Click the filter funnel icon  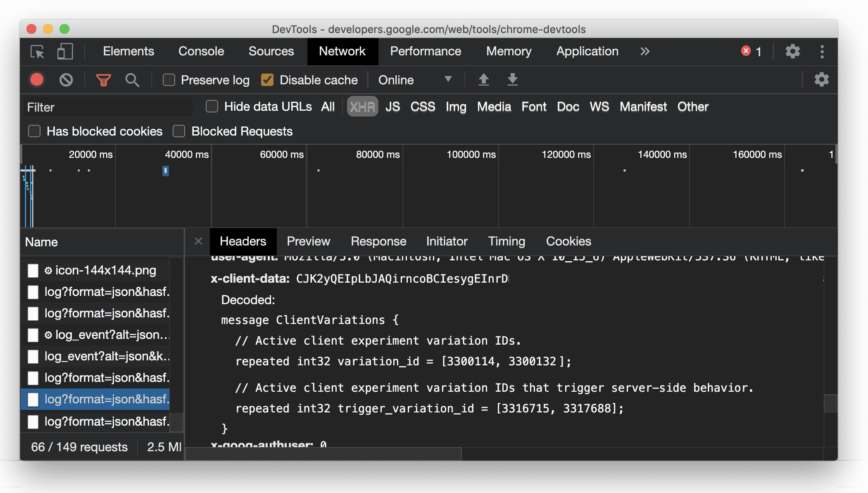(105, 79)
